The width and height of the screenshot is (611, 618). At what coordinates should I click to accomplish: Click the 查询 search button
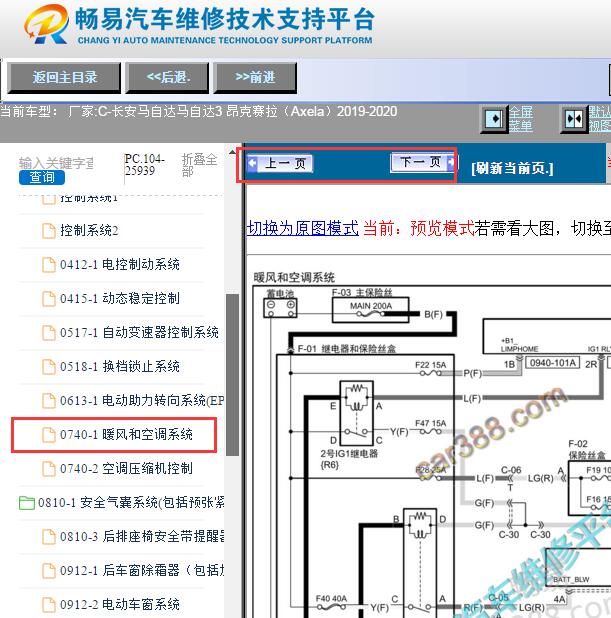click(x=42, y=177)
